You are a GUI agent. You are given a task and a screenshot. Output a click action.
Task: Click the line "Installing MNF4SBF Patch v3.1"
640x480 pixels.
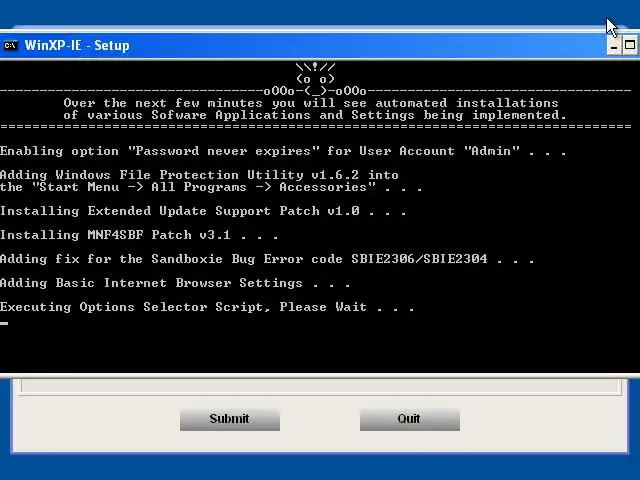[x=139, y=235]
